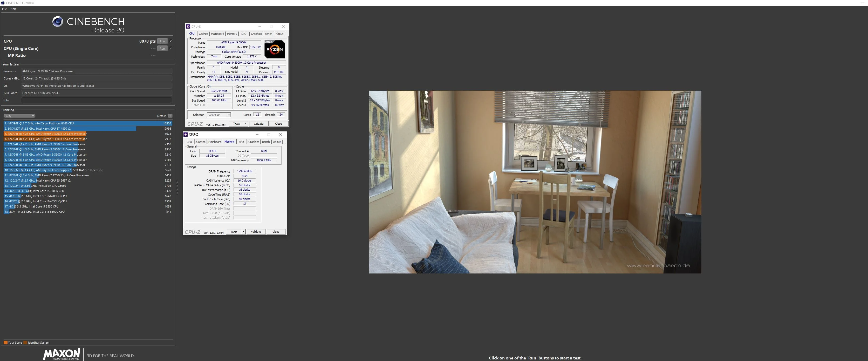Toggle the checkbox next to CPU Run
This screenshot has height=361, width=868.
[x=171, y=41]
